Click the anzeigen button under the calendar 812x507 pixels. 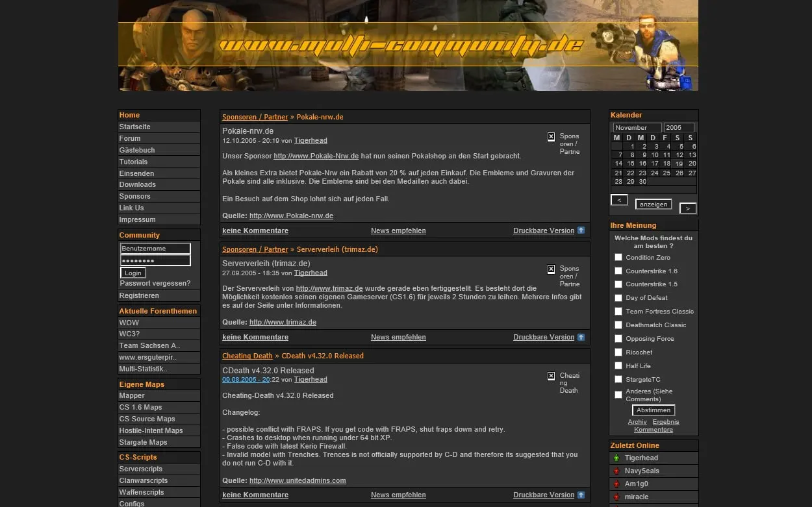click(653, 204)
